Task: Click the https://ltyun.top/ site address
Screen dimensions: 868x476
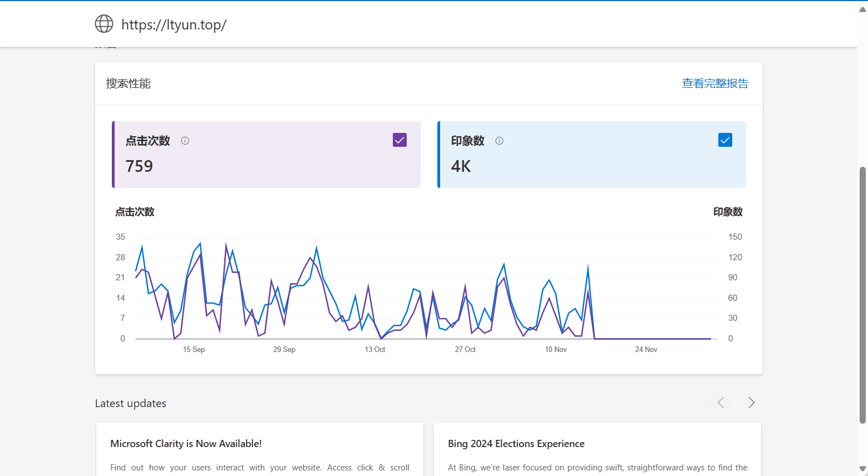Action: [x=174, y=25]
